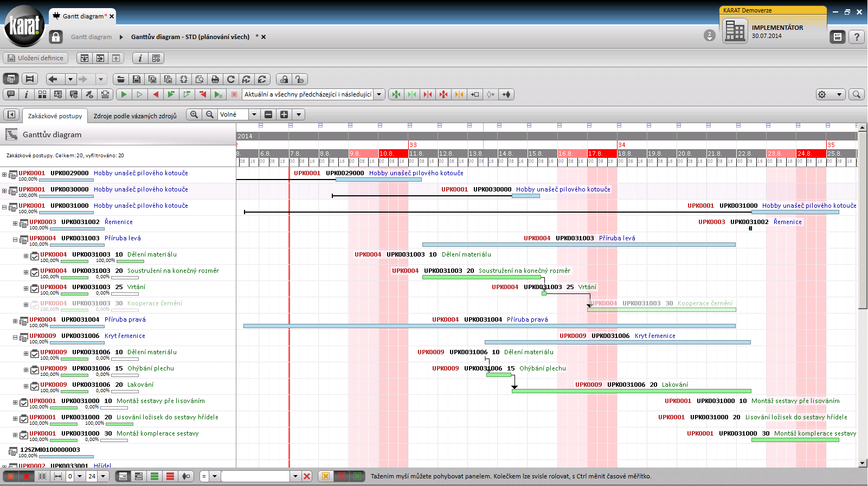
Task: Click the green Lakování bar in Gantt chart
Action: 631,391
